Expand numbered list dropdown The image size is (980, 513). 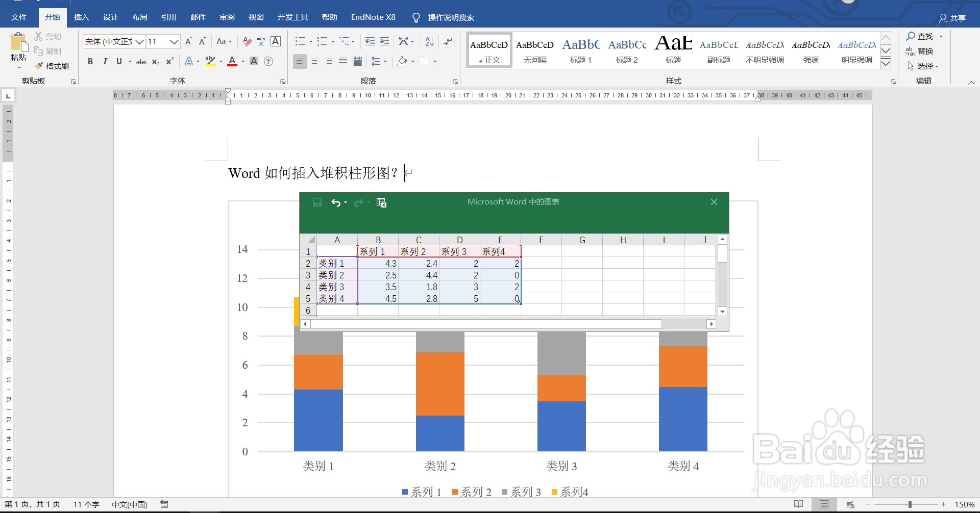tap(333, 42)
